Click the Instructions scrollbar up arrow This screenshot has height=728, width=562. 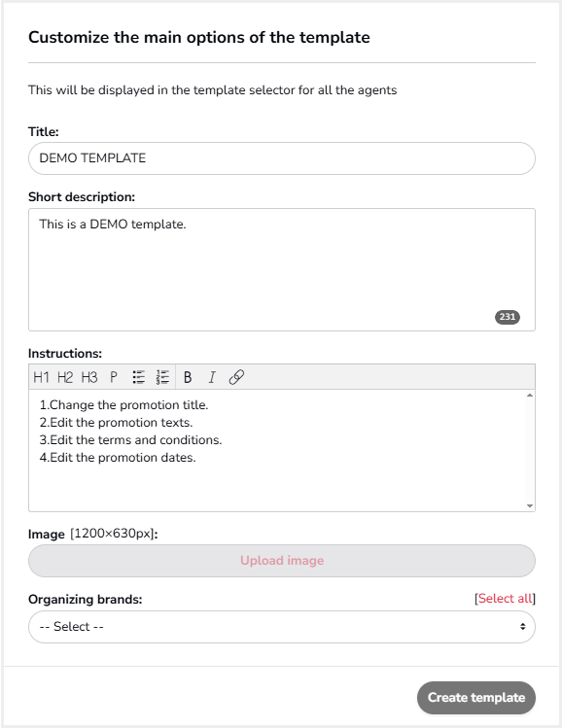530,396
